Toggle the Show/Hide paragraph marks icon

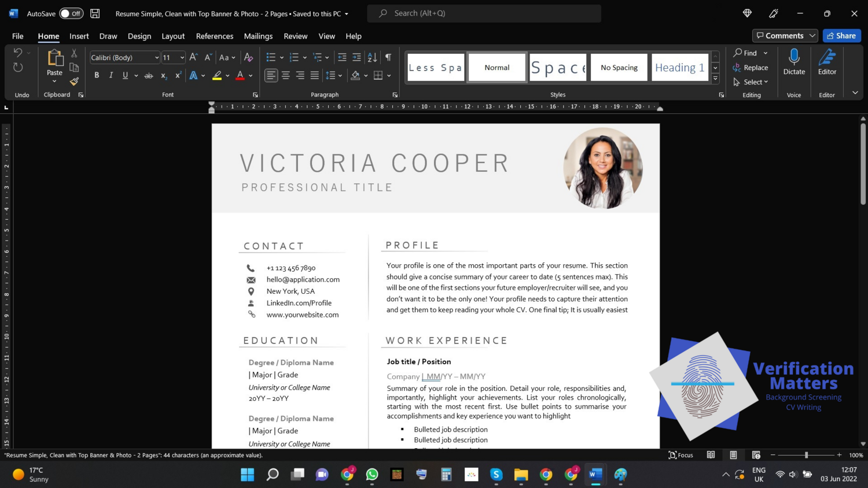click(387, 57)
